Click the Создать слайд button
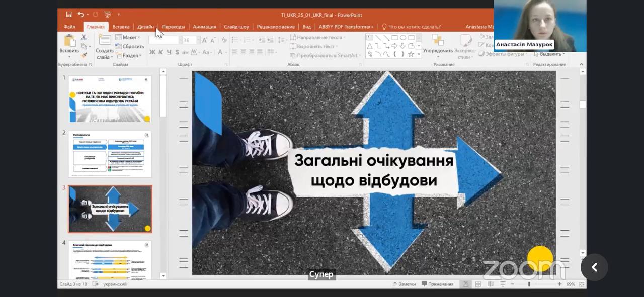 pyautogui.click(x=105, y=51)
